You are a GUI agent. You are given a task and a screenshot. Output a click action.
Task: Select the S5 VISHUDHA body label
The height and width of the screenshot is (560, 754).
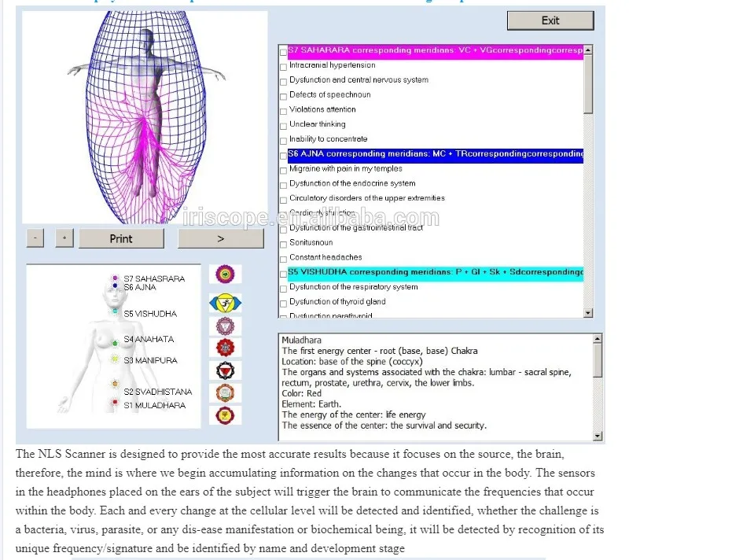[x=150, y=314]
